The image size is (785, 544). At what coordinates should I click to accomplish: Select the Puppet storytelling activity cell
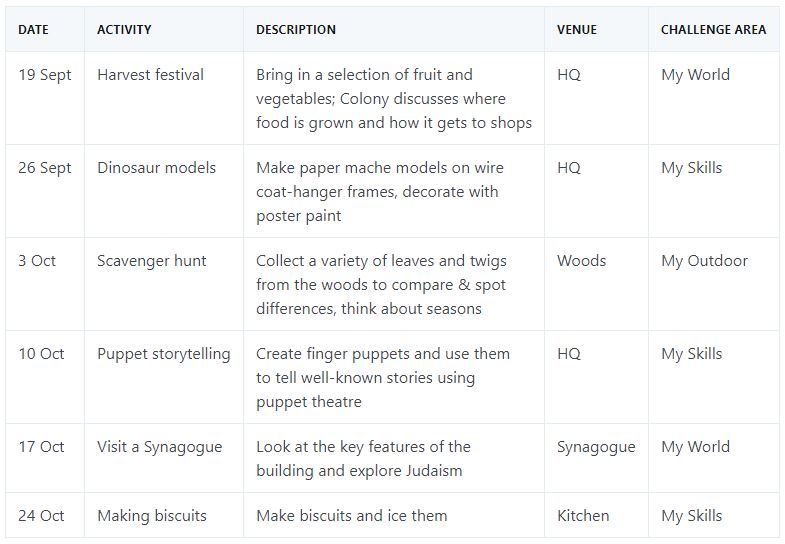point(163,354)
